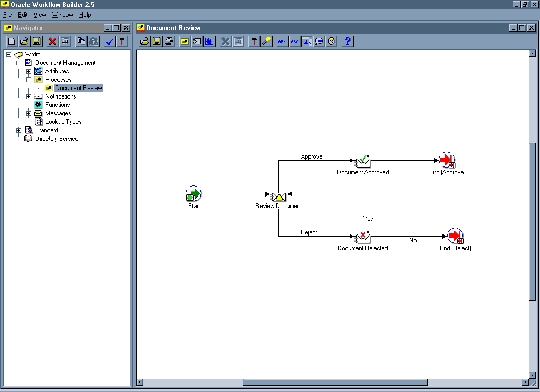
Task: Click the performer face icon in diagram toolbar
Action: tap(331, 42)
